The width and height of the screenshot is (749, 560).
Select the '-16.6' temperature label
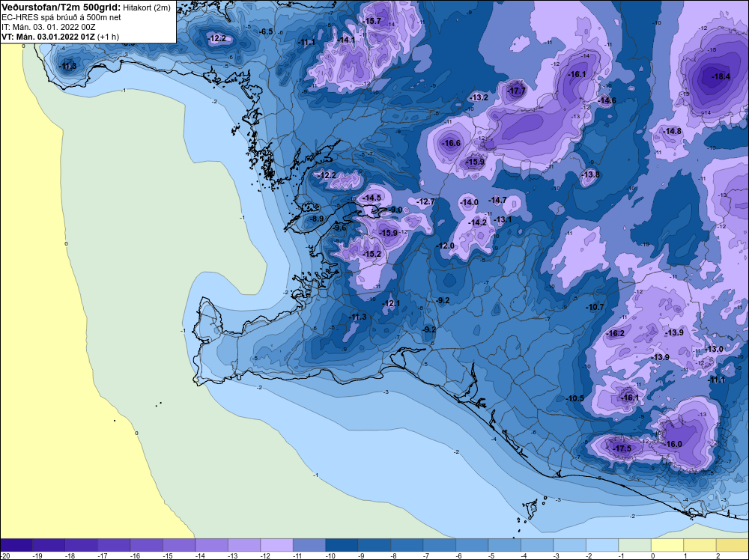pos(451,143)
